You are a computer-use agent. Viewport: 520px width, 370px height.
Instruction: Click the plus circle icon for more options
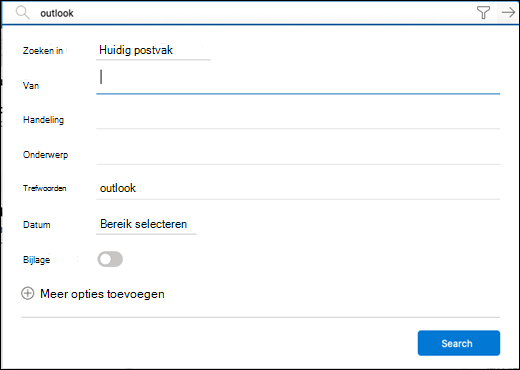tap(28, 294)
